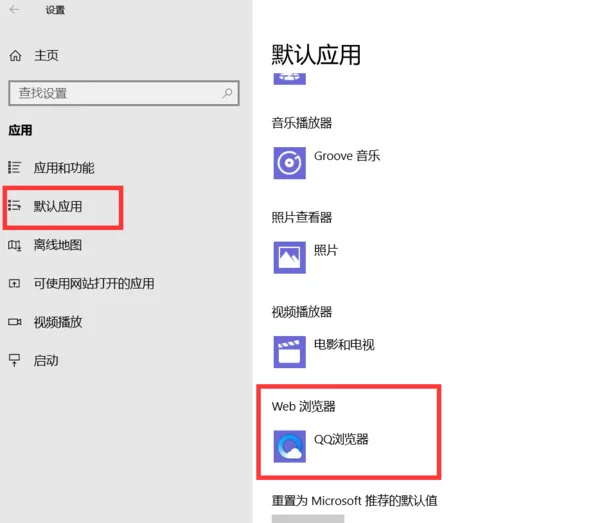
Task: Click the 设置 window title
Action: [55, 10]
